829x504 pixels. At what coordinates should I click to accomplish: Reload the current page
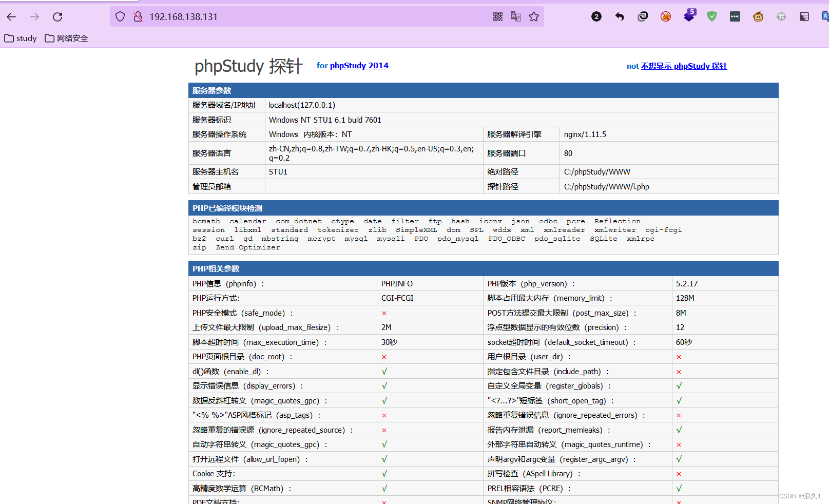(x=57, y=16)
